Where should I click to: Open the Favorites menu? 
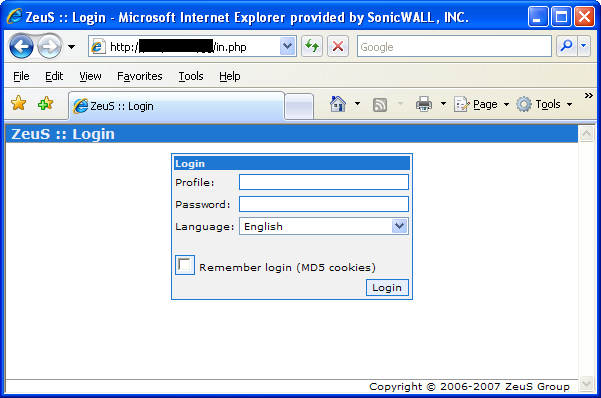(140, 76)
